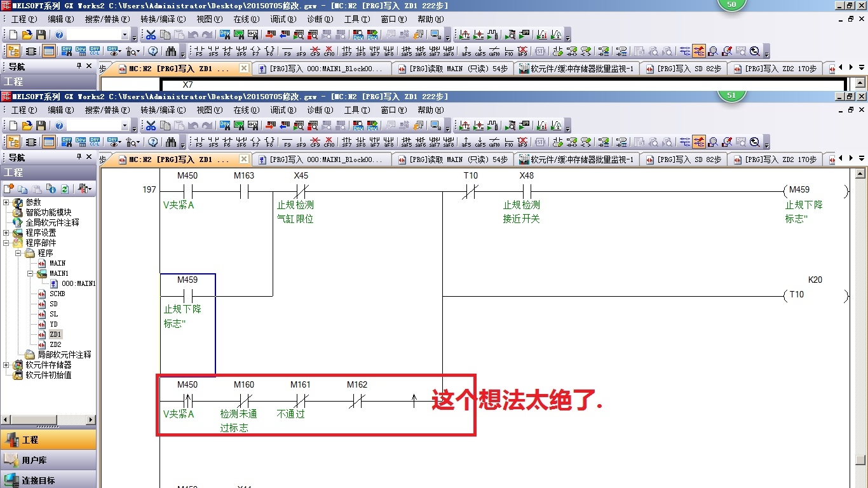
Task: Expand 参数 node in project tree
Action: pyautogui.click(x=6, y=203)
